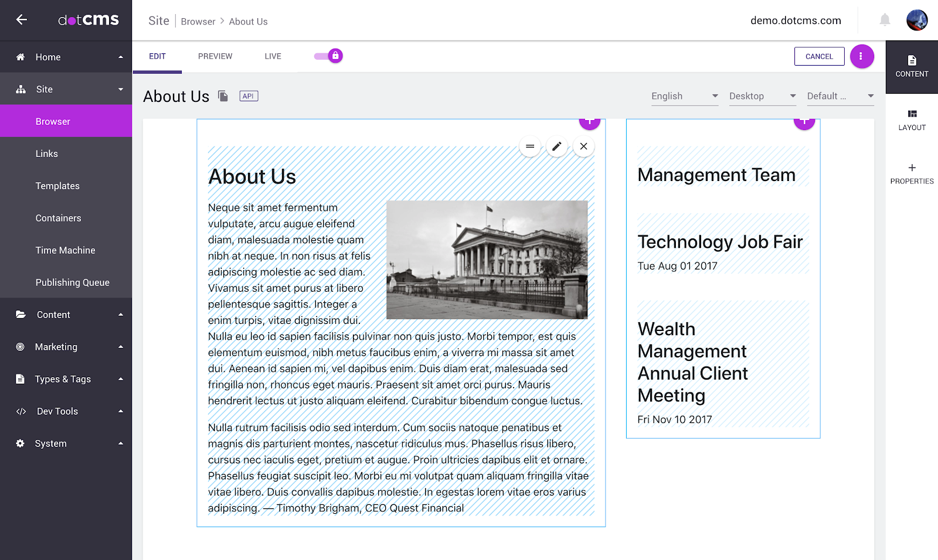Click the Site sitemap icon
This screenshot has height=560, width=938.
point(21,89)
